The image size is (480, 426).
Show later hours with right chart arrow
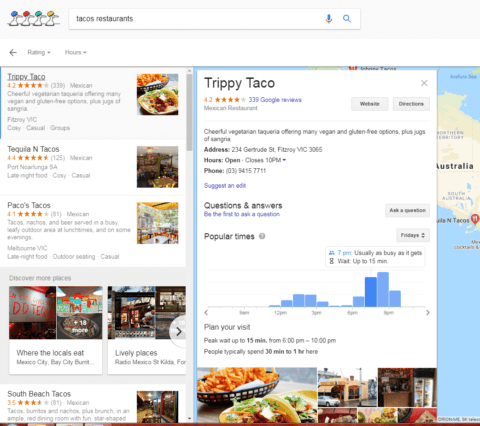click(x=428, y=313)
